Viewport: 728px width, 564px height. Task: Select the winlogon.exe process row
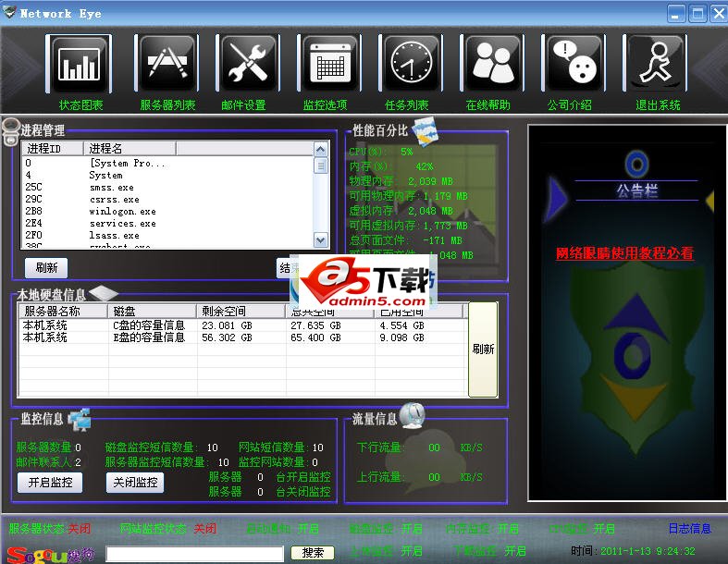[x=168, y=211]
